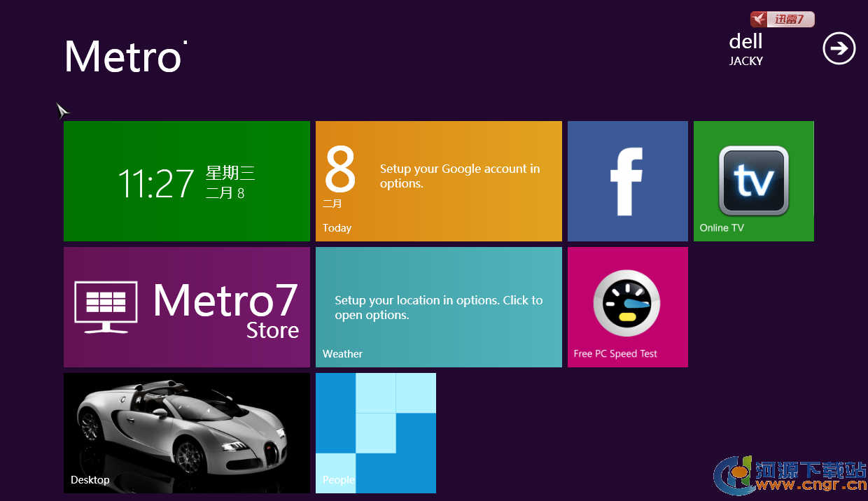This screenshot has height=501, width=868.
Task: Click the Metro heading text
Action: click(x=125, y=57)
